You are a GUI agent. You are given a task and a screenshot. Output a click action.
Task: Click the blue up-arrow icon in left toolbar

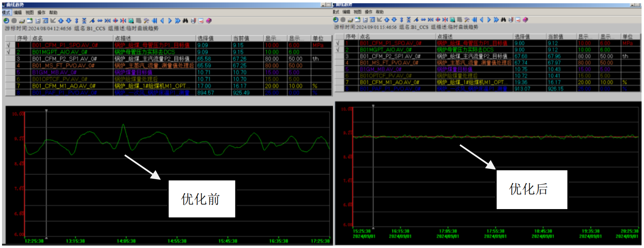pos(61,21)
